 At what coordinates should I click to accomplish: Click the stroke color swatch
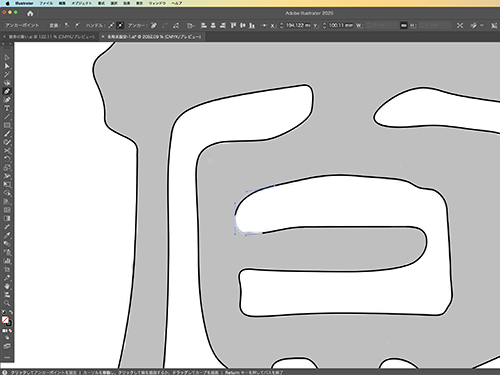9,323
